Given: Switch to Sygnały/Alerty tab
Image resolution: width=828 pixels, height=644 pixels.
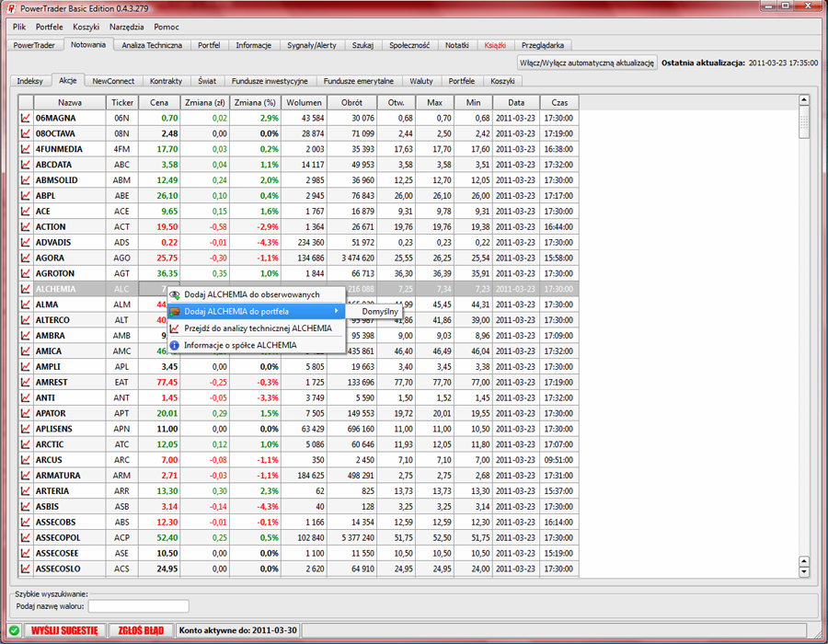Looking at the screenshot, I should click(312, 45).
